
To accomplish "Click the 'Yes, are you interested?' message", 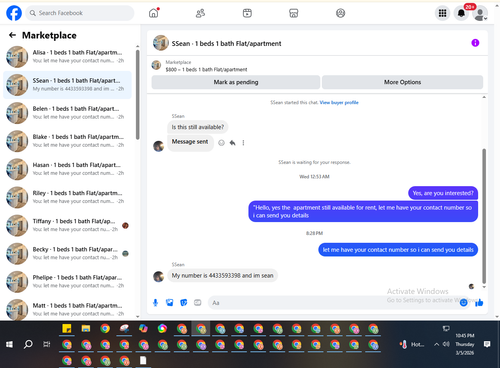I will [x=443, y=193].
